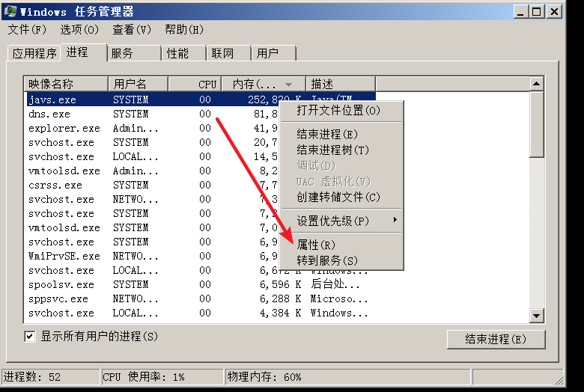Switch to the 应用程序 tab
The width and height of the screenshot is (584, 392).
click(34, 53)
